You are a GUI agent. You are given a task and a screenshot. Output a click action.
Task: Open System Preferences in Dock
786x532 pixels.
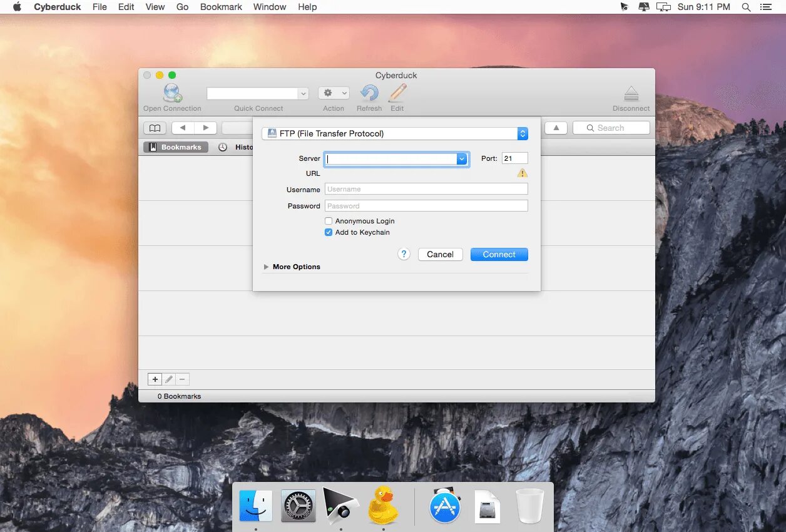coord(299,506)
